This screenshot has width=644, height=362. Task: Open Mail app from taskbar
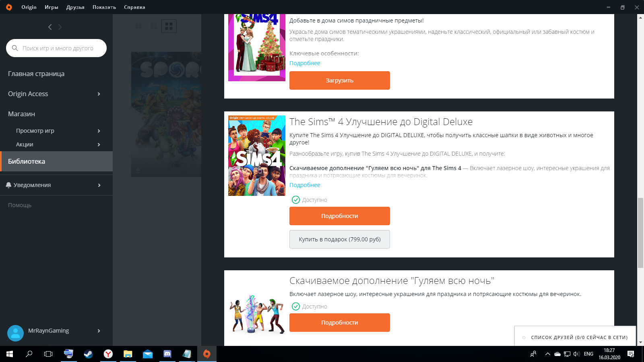pyautogui.click(x=147, y=354)
